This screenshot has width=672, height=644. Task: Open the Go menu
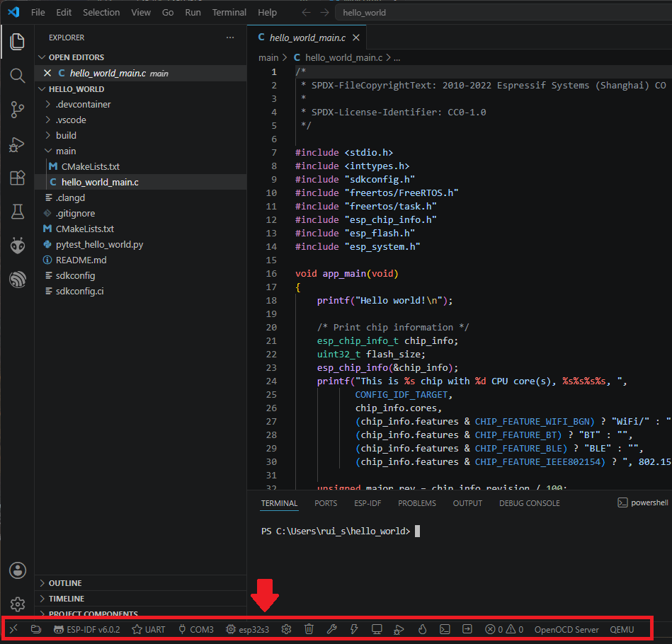(168, 13)
